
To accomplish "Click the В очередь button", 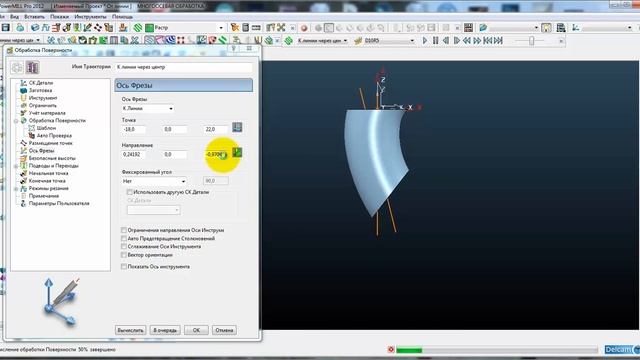I will pos(165,330).
